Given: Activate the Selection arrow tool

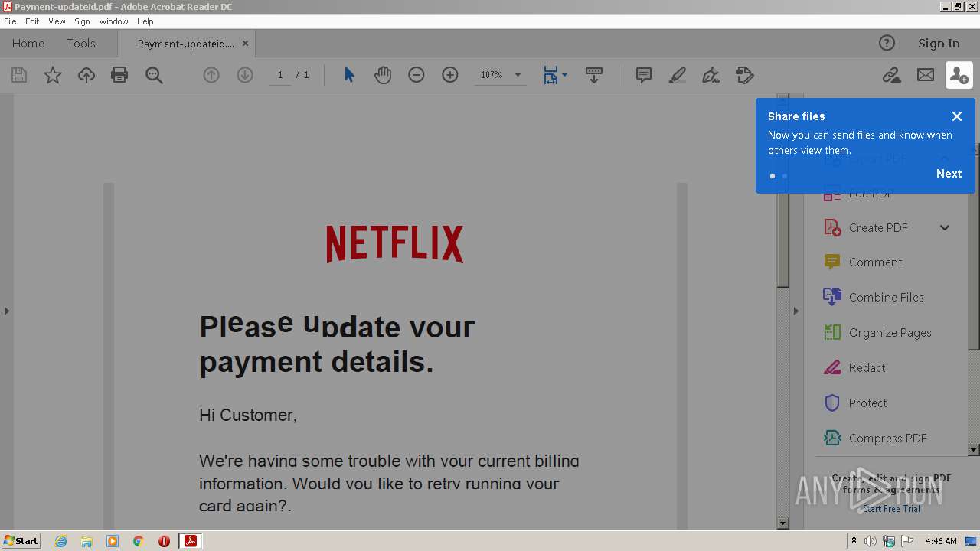Looking at the screenshot, I should point(349,75).
